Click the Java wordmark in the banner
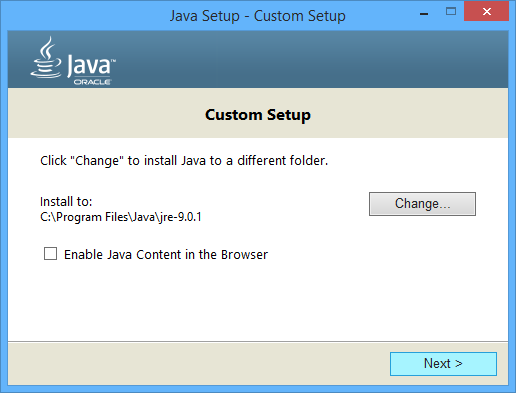The width and height of the screenshot is (516, 393). (x=91, y=65)
